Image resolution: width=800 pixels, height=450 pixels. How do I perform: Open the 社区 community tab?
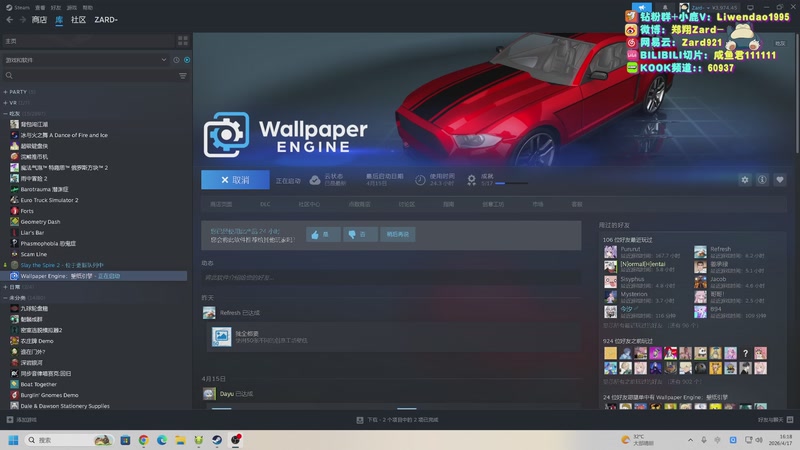(78, 19)
